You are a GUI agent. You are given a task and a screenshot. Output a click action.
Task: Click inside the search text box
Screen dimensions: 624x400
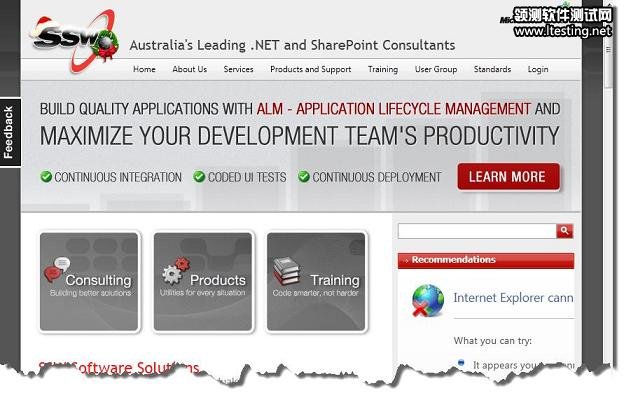click(476, 231)
